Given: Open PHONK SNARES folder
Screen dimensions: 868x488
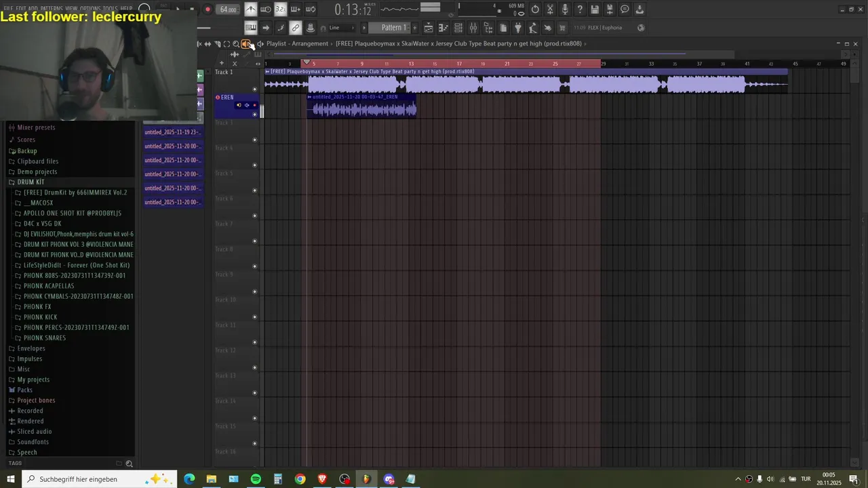Looking at the screenshot, I should [44, 338].
